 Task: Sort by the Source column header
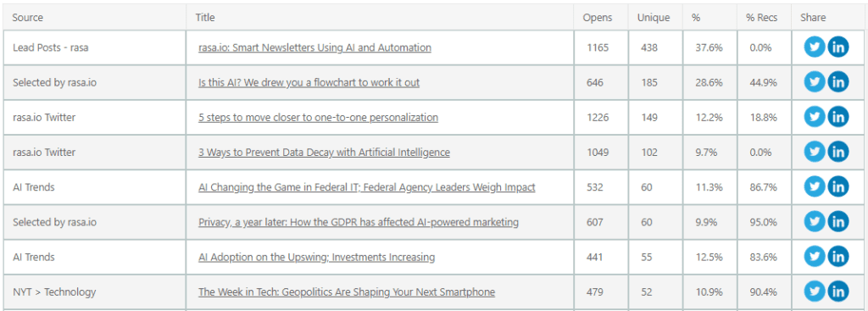point(28,18)
